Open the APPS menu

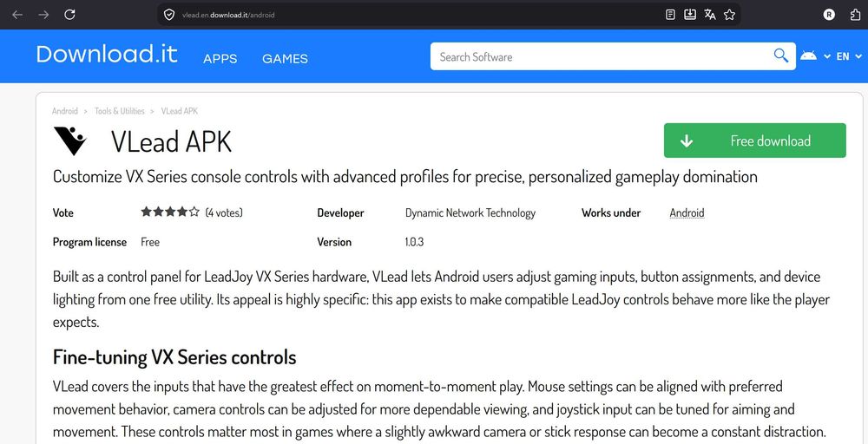(x=220, y=59)
